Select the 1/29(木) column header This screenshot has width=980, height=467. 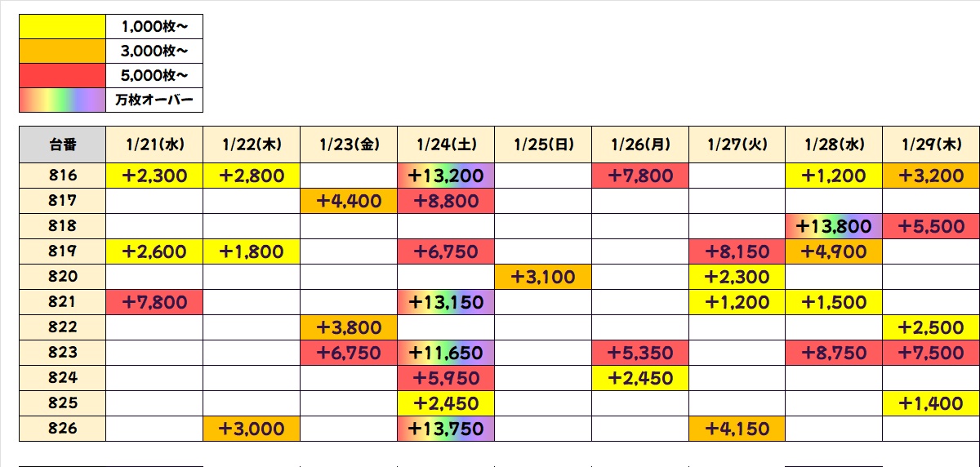pyautogui.click(x=931, y=145)
